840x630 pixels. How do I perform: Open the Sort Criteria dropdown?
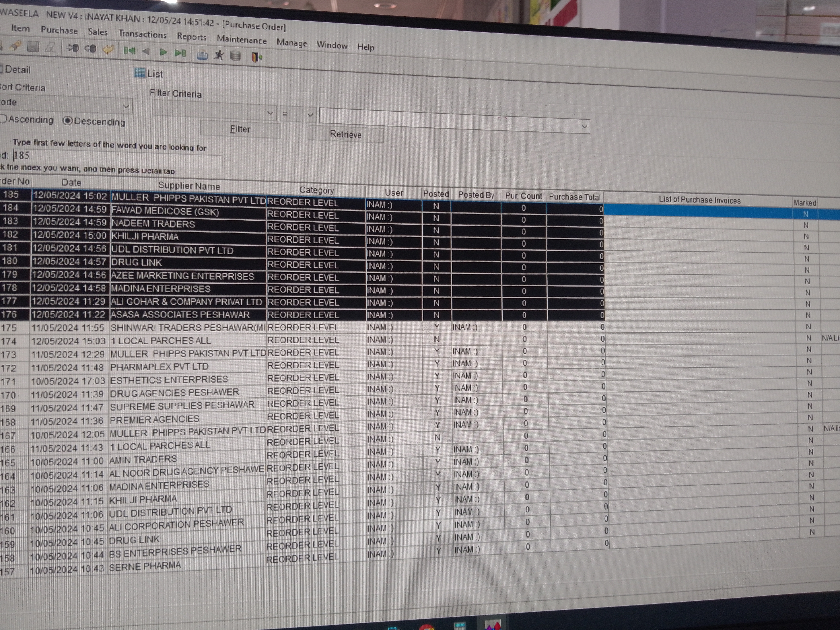coord(126,106)
